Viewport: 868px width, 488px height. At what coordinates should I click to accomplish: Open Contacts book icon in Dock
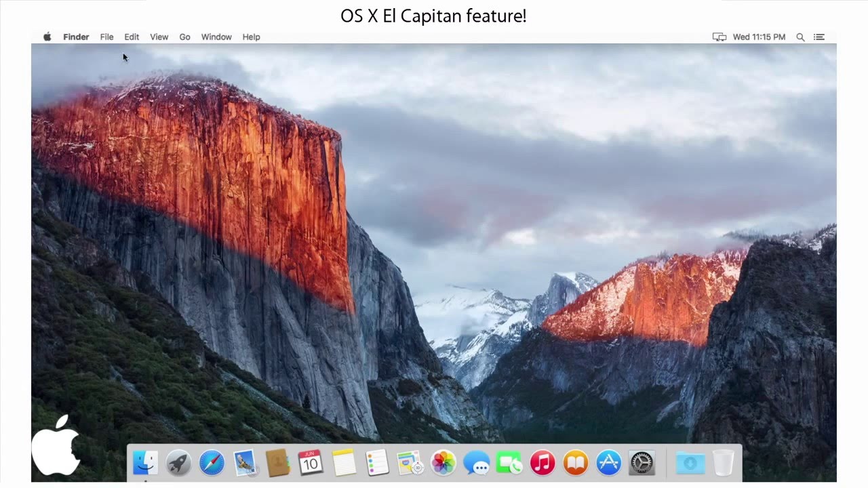[x=277, y=463]
